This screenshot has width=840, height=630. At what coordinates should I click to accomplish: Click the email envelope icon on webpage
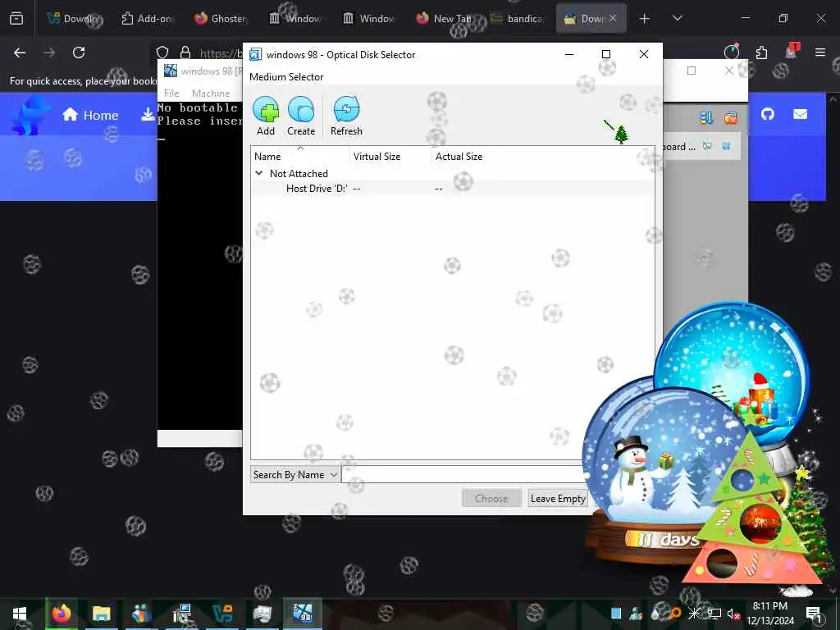800,114
